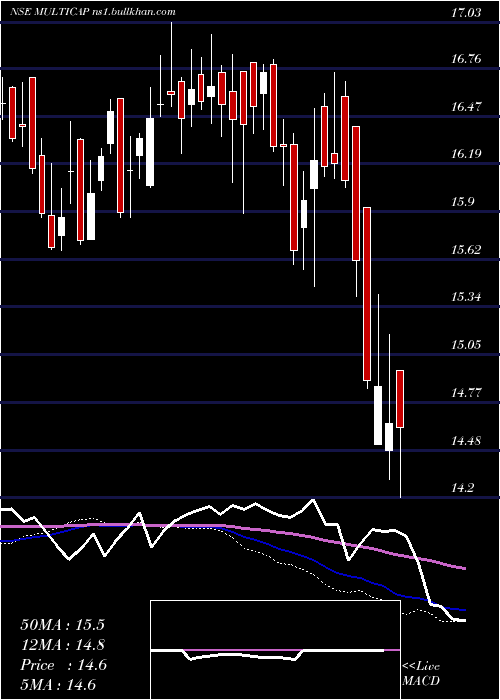Click the 14.77 price axis label
The width and height of the screenshot is (500, 700).
point(466,393)
